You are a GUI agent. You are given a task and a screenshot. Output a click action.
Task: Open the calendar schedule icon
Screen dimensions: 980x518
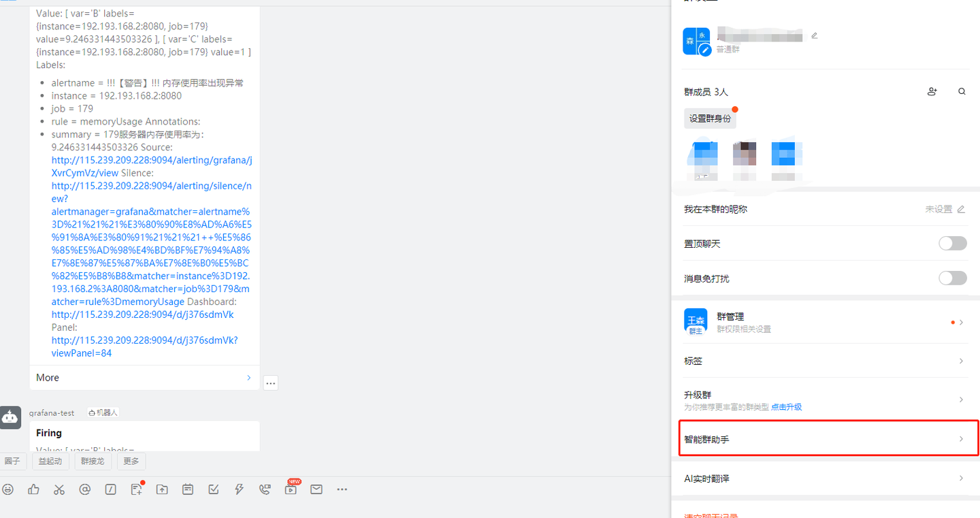[x=188, y=489]
